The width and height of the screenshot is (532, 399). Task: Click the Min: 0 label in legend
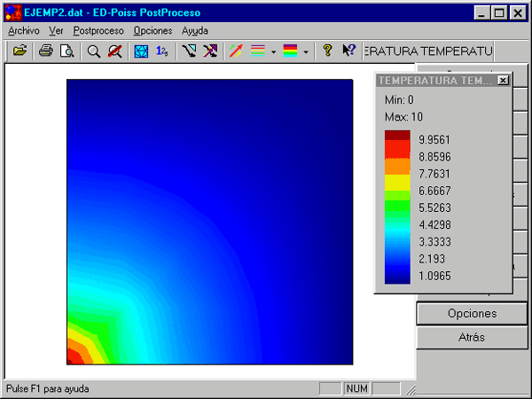point(399,99)
